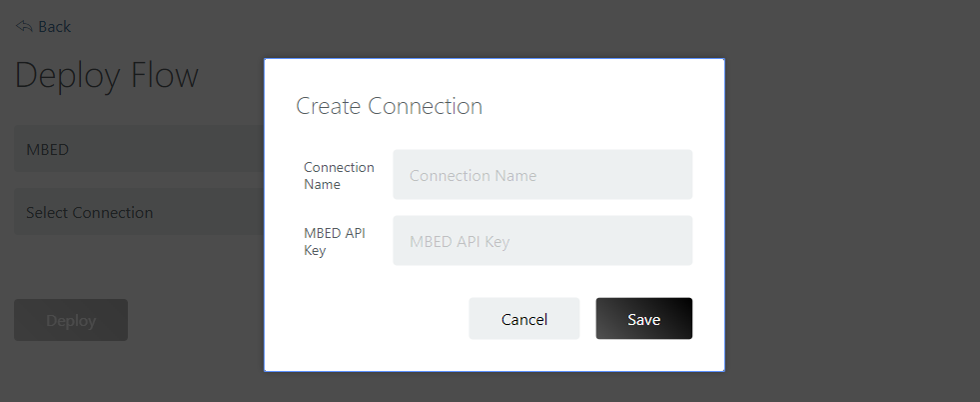Open the MBED platform dropdown
This screenshot has width=980, height=402.
[138, 150]
